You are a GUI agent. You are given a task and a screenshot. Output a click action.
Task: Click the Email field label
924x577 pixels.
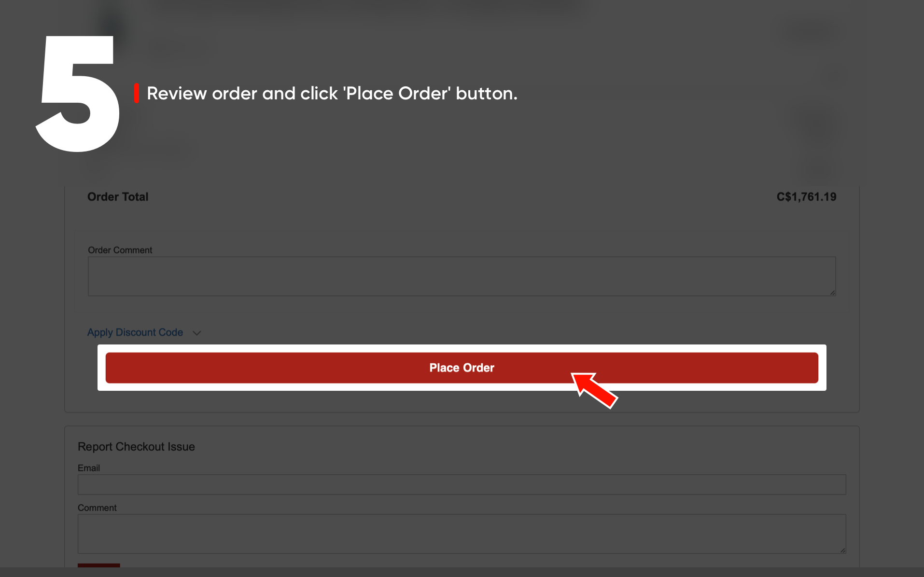pos(89,468)
